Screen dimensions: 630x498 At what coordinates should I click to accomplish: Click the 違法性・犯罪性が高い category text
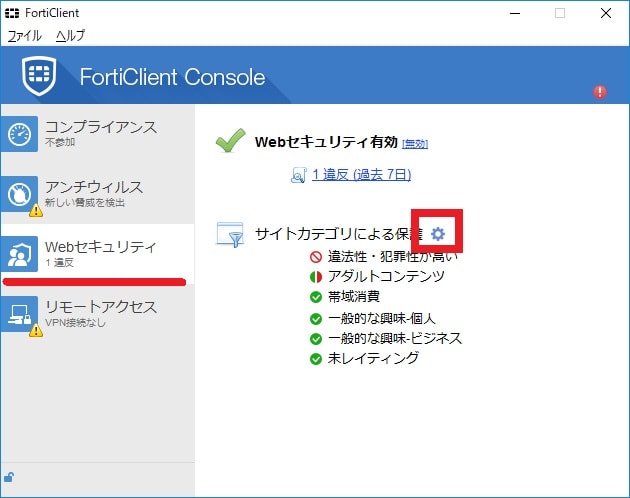[393, 256]
